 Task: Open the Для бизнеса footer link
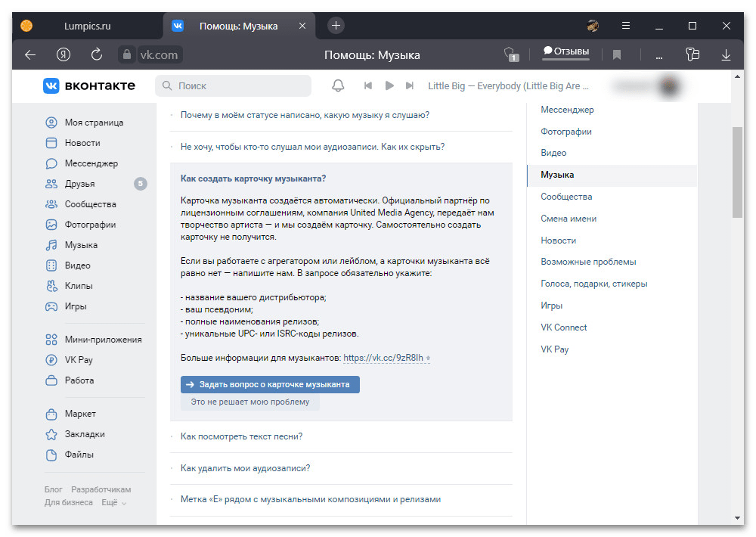[69, 502]
